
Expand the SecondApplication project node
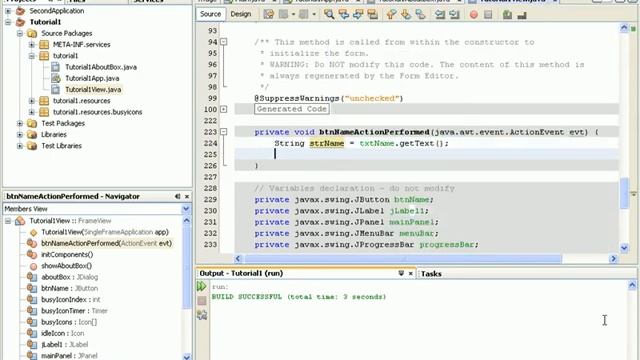(x=8, y=11)
